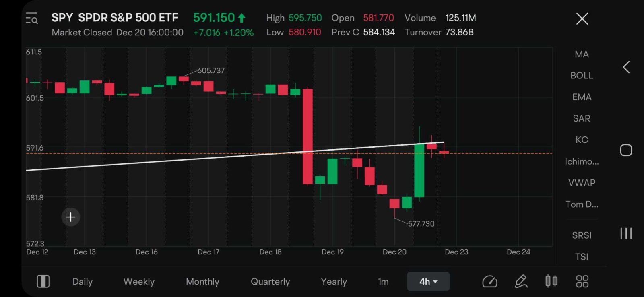Switch to the Monthly timeframe
This screenshot has height=297, width=644.
202,282
